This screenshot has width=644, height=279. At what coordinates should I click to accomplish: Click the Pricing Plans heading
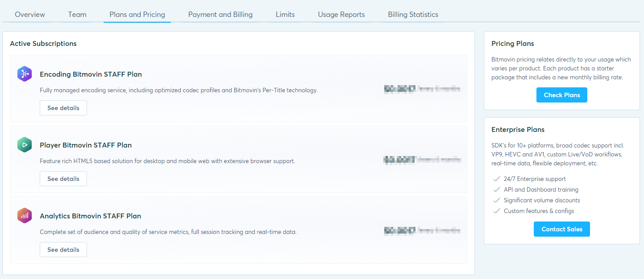(x=513, y=44)
